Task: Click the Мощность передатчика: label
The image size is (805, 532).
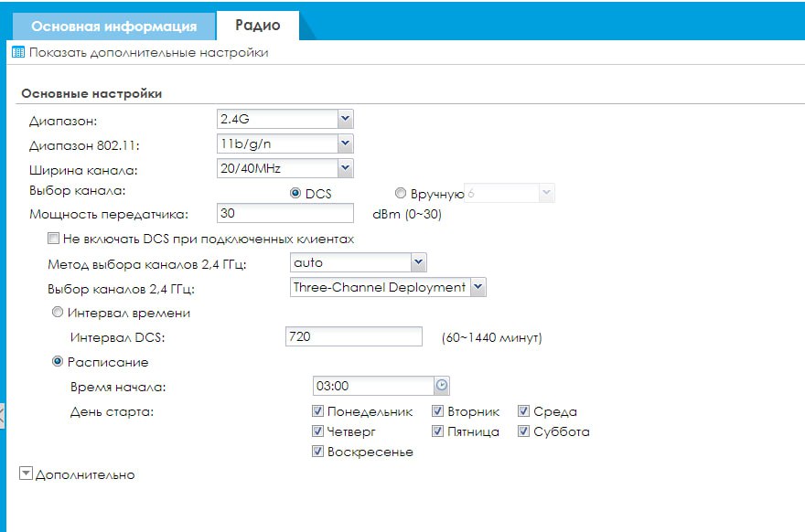Action: 109,214
